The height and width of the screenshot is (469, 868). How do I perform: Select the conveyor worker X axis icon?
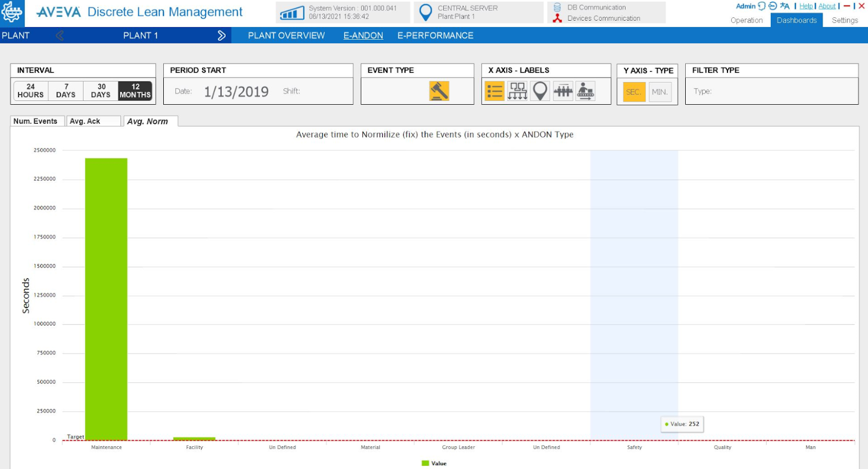[x=585, y=91]
